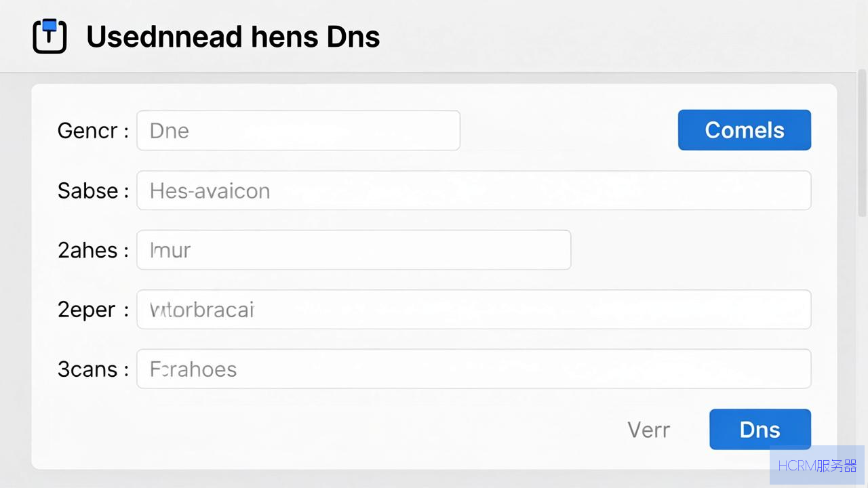The image size is (868, 488).
Task: Click the Gencr field label
Action: (93, 130)
